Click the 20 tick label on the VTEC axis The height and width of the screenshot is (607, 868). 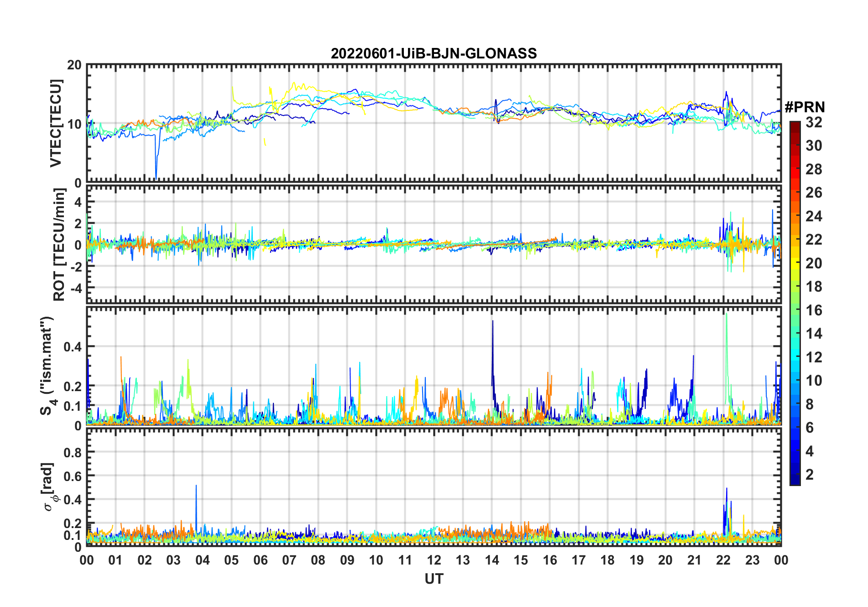(x=74, y=65)
